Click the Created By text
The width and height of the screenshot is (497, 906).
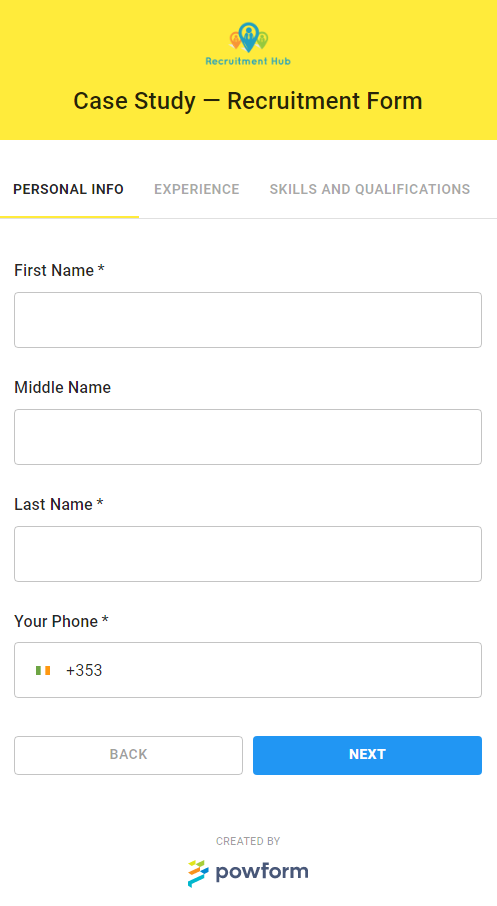(248, 841)
